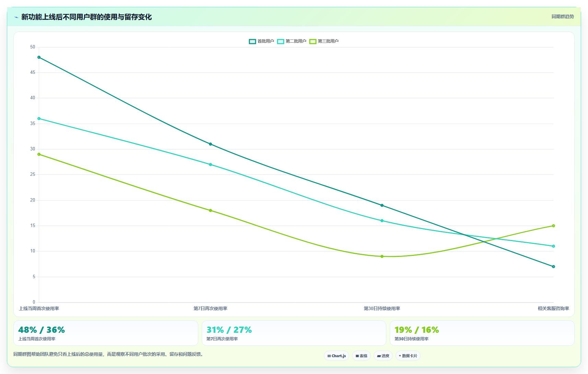This screenshot has width=588, height=374.
Task: Click the page title 新功能上线后不同用户群的使用与留存变化
Action: pyautogui.click(x=86, y=17)
